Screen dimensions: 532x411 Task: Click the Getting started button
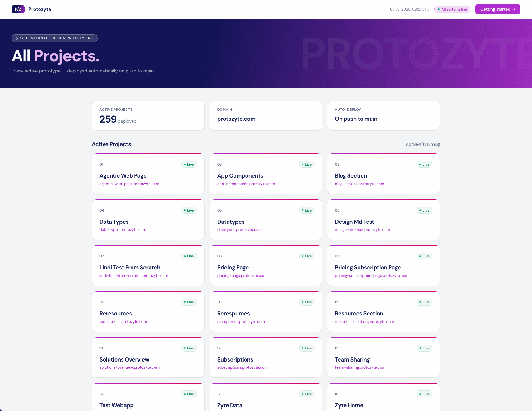point(497,9)
